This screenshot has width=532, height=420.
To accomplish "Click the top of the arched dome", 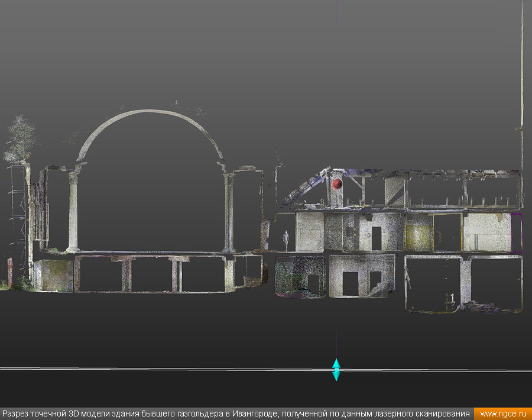I will (x=151, y=111).
